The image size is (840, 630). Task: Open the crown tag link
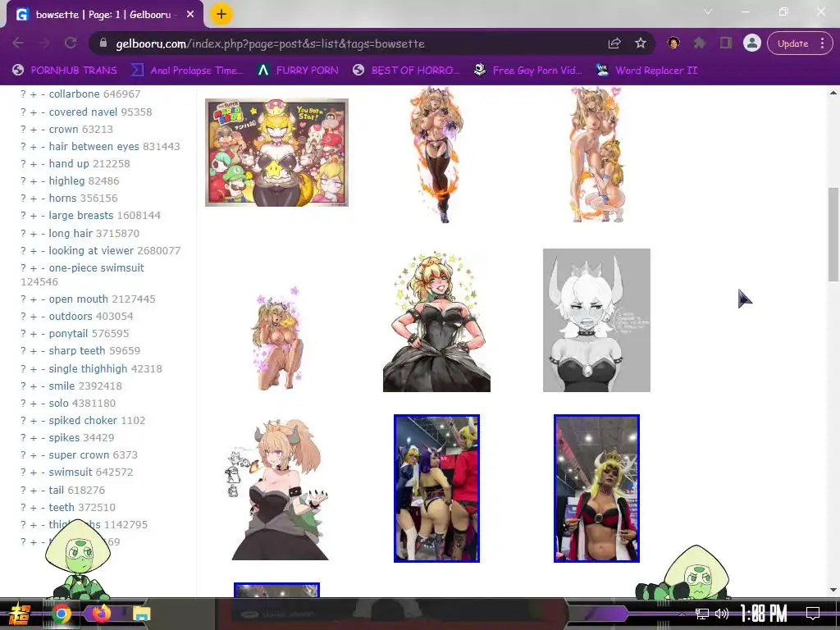click(x=63, y=129)
